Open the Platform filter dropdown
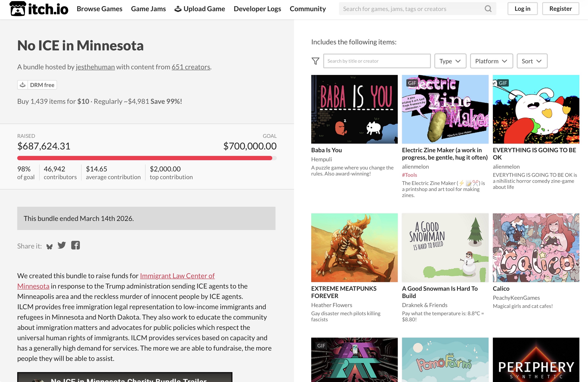Viewport: 588px width, 382px height. pos(491,61)
